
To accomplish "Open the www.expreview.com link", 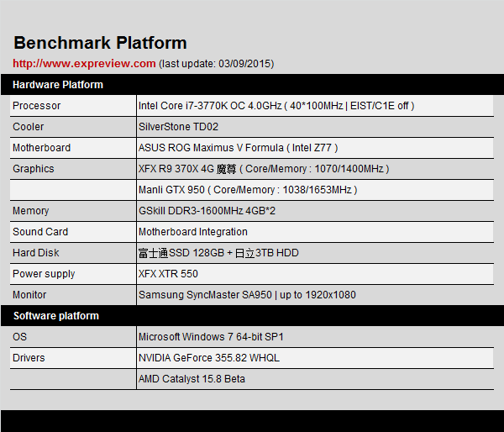I will click(84, 63).
